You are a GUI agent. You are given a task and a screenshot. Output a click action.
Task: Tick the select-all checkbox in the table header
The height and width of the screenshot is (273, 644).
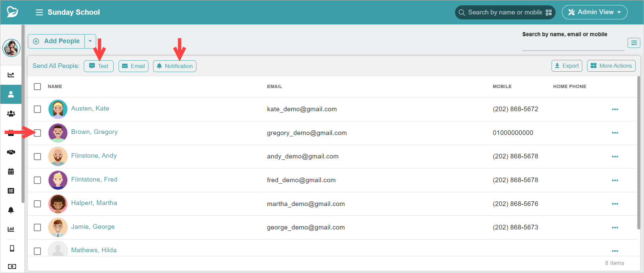tap(38, 86)
